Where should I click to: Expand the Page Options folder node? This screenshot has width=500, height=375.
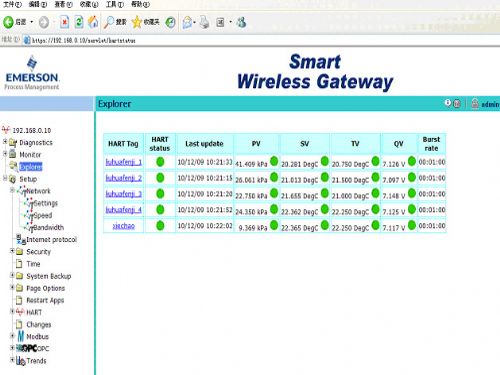(x=12, y=287)
